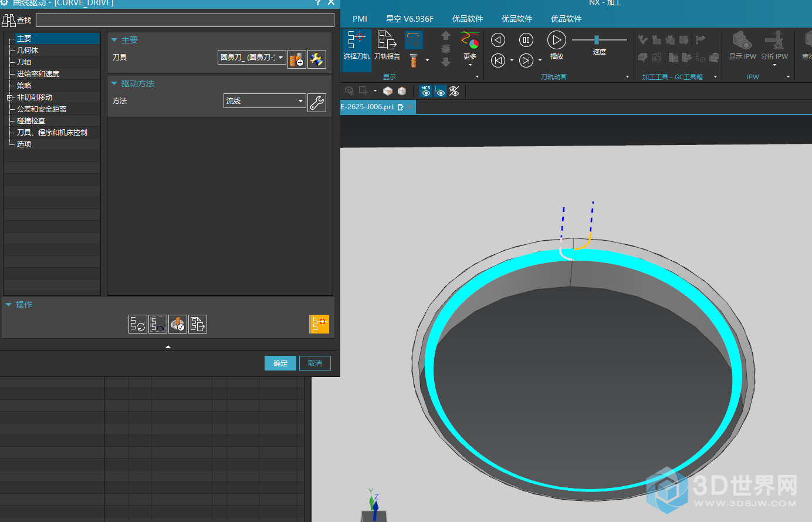Viewport: 812px width, 522px height.
Task: Click the 查找 search input field
Action: tap(185, 21)
